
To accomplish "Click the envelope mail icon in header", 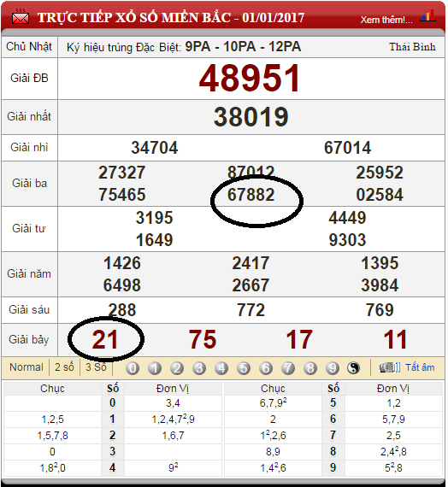I will (21, 17).
